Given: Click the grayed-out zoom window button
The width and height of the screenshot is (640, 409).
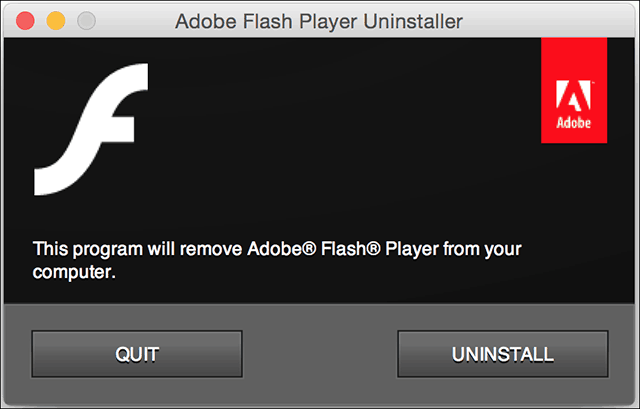Looking at the screenshot, I should (87, 21).
